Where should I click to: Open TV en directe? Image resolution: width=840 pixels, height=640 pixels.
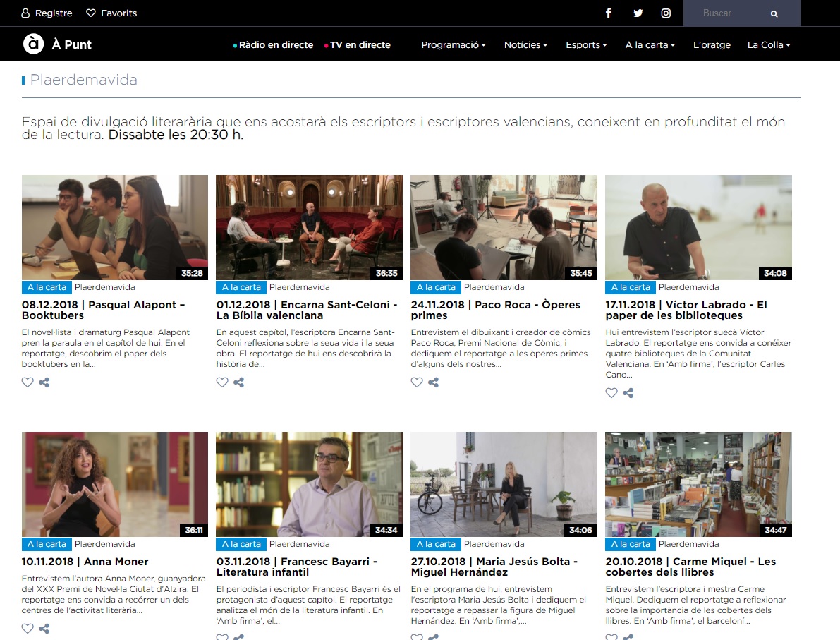click(x=358, y=44)
